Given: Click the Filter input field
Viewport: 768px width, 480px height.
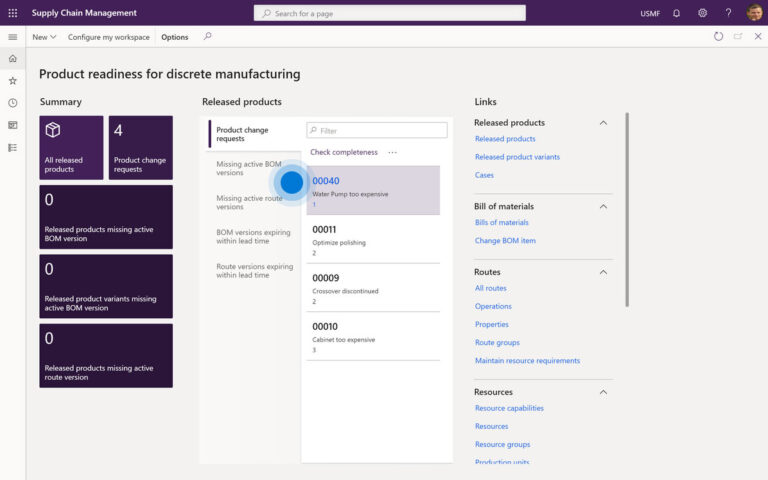Looking at the screenshot, I should click(377, 130).
